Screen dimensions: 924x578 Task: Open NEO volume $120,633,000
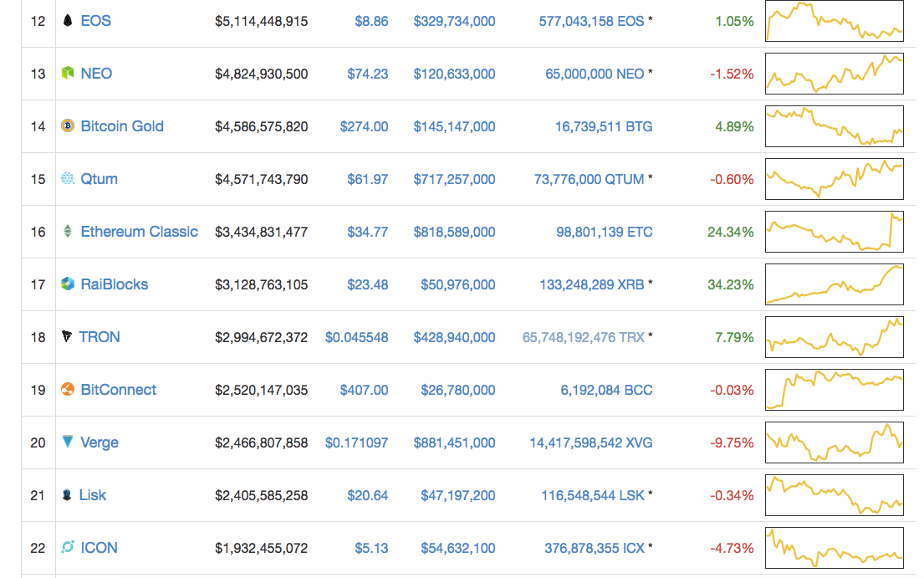point(454,74)
